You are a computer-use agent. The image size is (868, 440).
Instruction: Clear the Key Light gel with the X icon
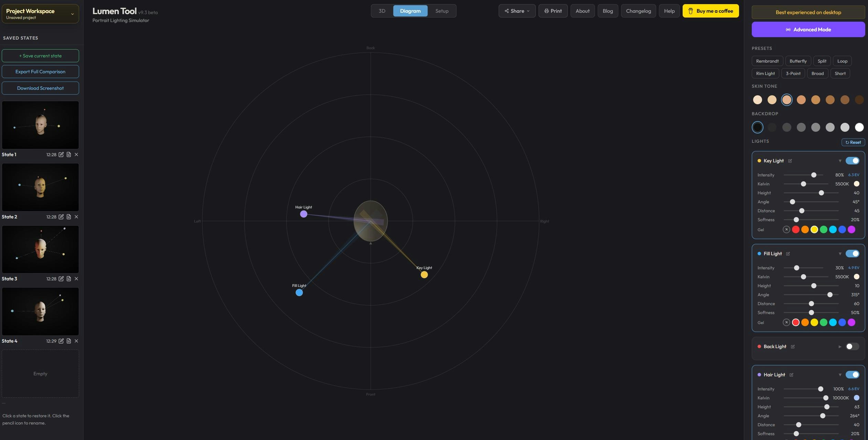(x=787, y=229)
